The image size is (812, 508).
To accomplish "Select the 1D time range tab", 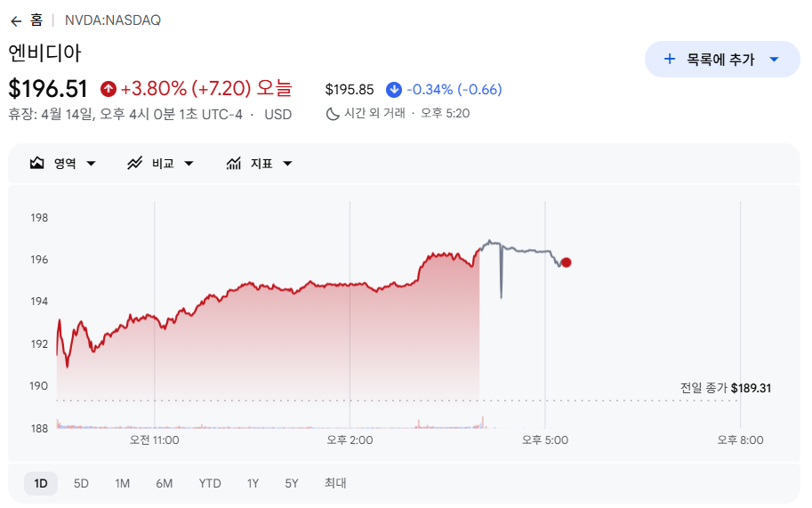I will tap(41, 484).
